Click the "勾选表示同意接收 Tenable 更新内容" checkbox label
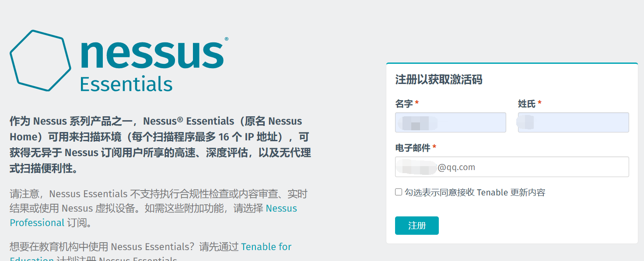The width and height of the screenshot is (644, 261). [x=475, y=192]
